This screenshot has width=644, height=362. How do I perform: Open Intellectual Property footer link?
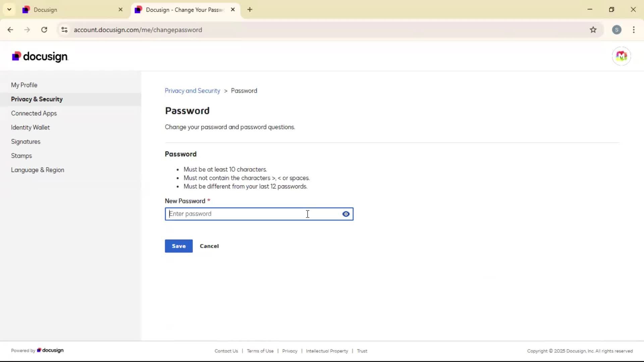coord(327,351)
